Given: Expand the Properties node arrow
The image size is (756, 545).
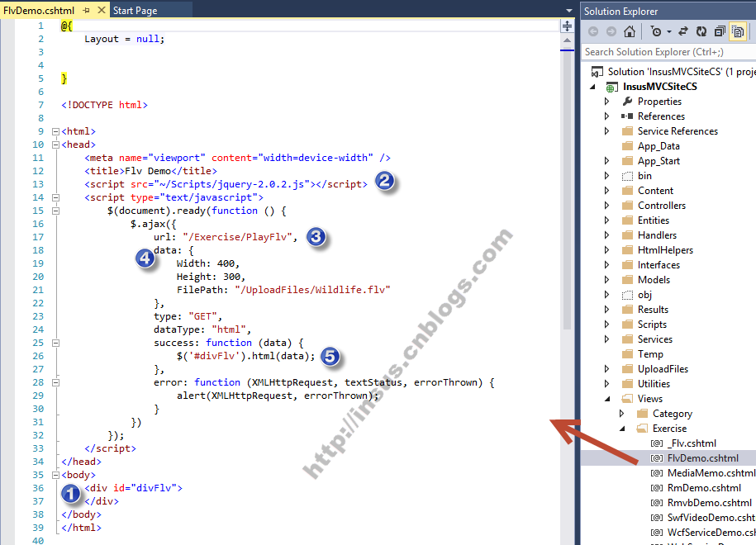Looking at the screenshot, I should click(x=607, y=102).
